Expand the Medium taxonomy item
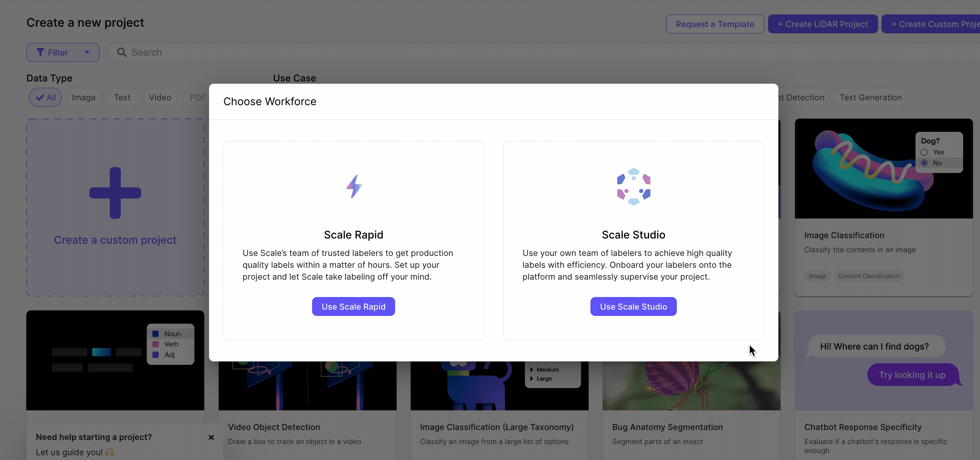Viewport: 980px width, 460px height. (532, 370)
